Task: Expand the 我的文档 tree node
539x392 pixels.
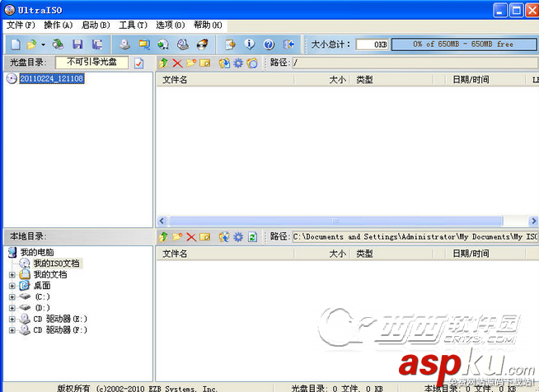Action: (12, 275)
